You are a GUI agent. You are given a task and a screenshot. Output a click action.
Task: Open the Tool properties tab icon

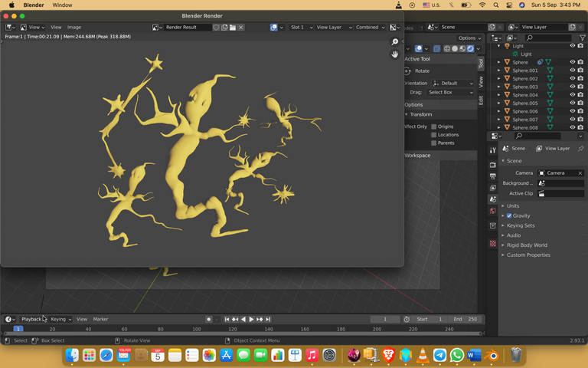(x=493, y=150)
